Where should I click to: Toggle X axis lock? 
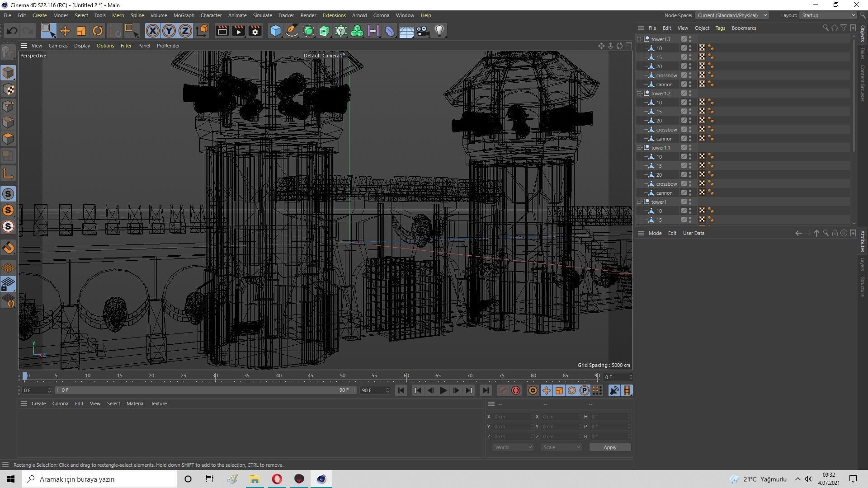click(153, 31)
